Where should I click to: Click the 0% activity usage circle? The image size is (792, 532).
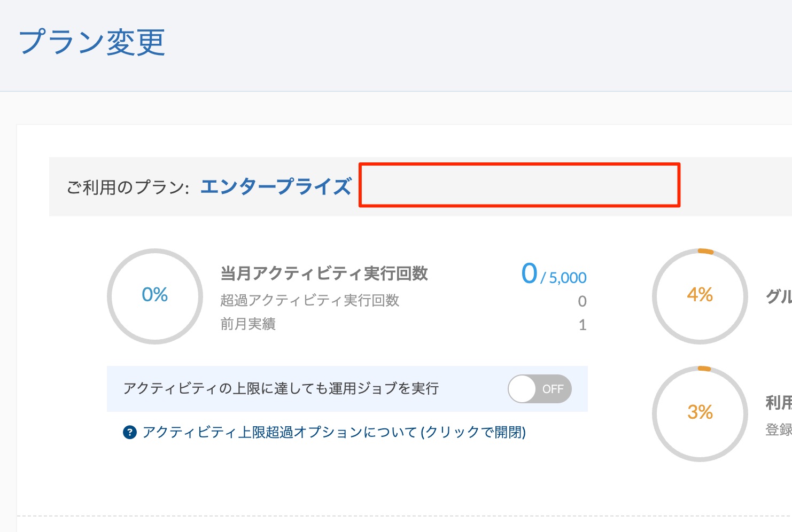[155, 296]
